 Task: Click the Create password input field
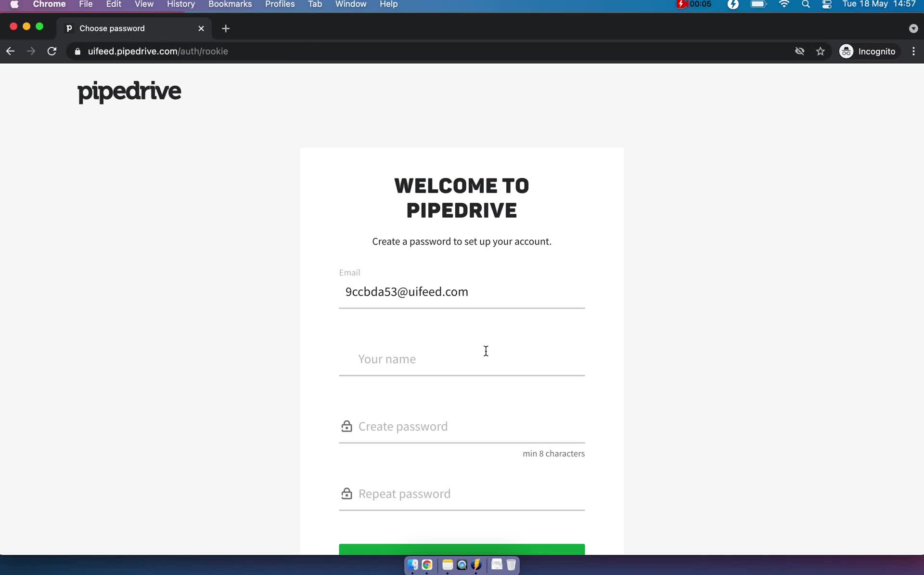point(462,426)
